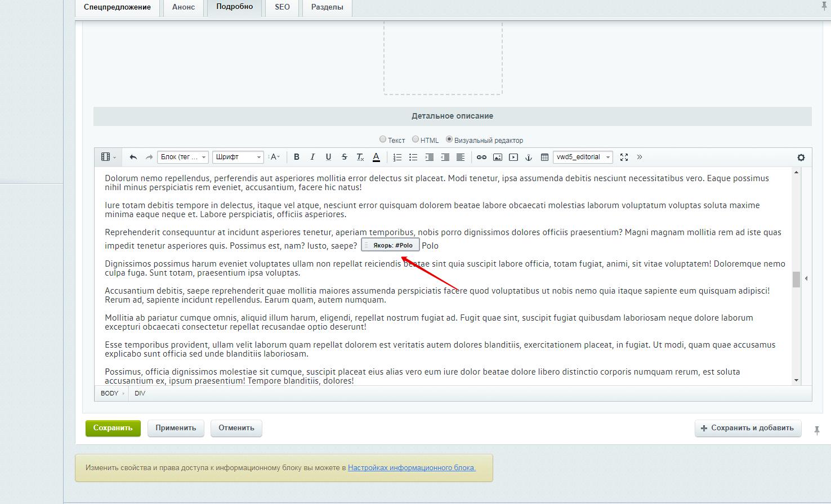Select the Визуальный редактор mode
831x504 pixels.
tap(449, 139)
